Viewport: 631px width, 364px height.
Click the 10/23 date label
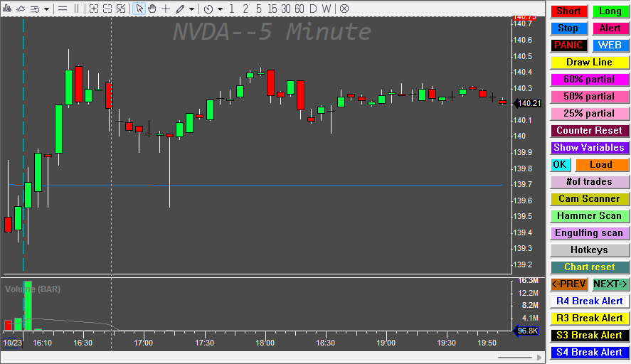point(13,343)
